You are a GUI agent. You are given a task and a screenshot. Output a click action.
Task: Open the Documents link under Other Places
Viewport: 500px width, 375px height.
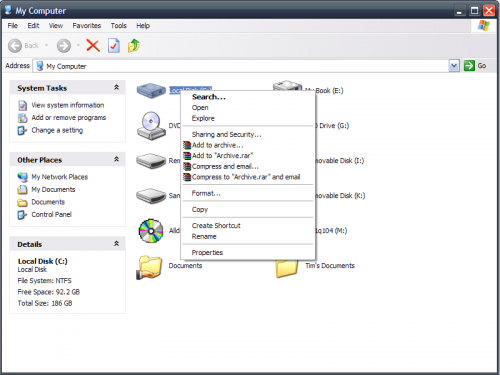point(48,202)
